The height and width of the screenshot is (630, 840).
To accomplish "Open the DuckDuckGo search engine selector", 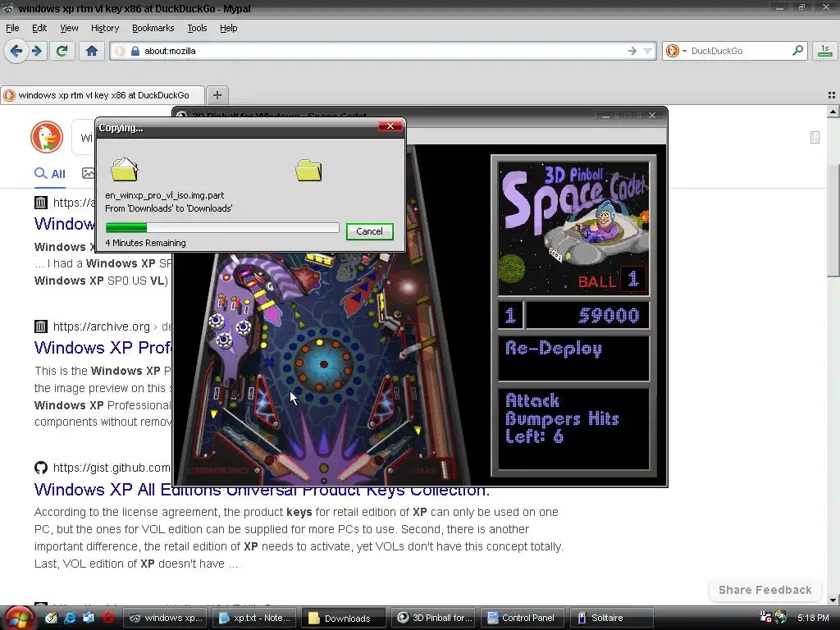I will click(x=676, y=51).
